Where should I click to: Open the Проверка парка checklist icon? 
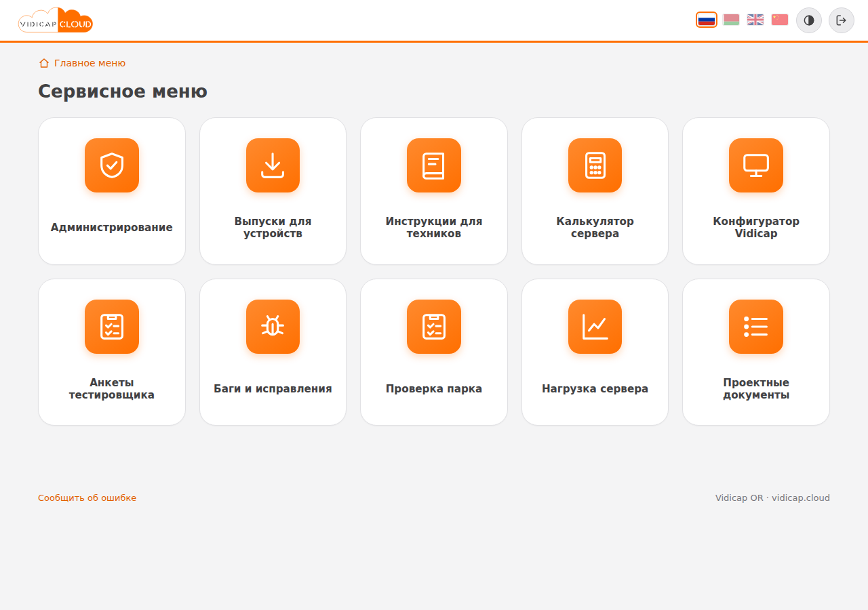[434, 327]
